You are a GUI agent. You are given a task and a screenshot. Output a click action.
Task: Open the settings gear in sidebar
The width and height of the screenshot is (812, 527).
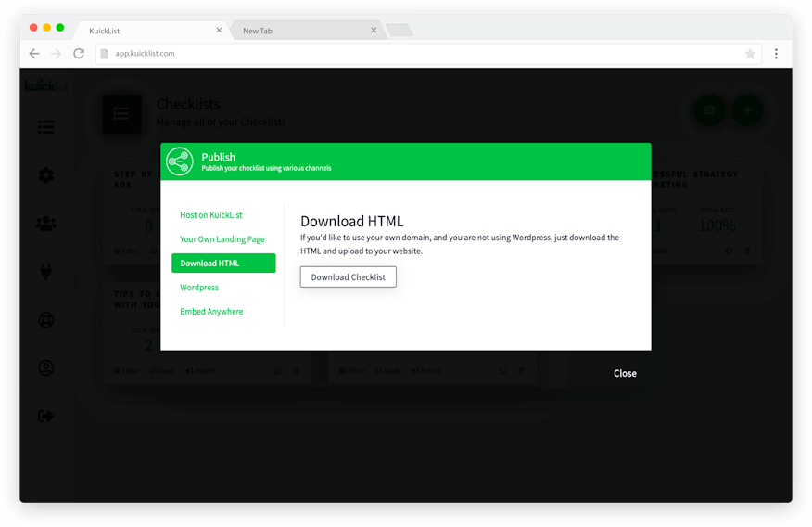pos(45,175)
